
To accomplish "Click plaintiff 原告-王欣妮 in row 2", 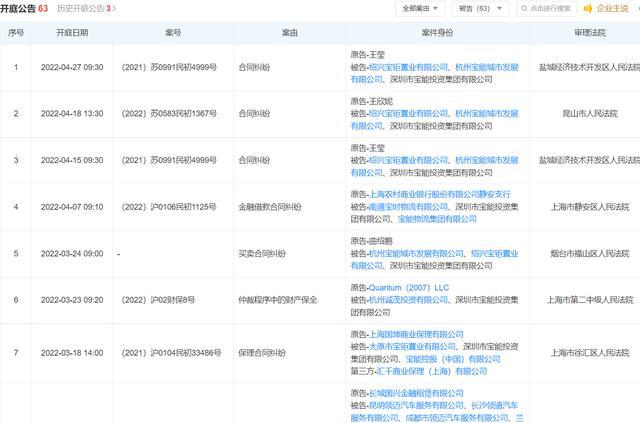I will coord(371,101).
